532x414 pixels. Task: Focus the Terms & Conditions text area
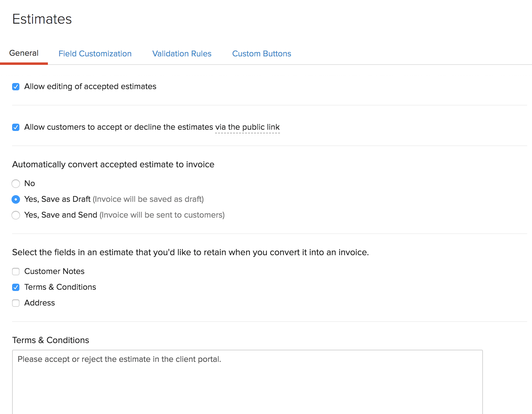coord(247,382)
